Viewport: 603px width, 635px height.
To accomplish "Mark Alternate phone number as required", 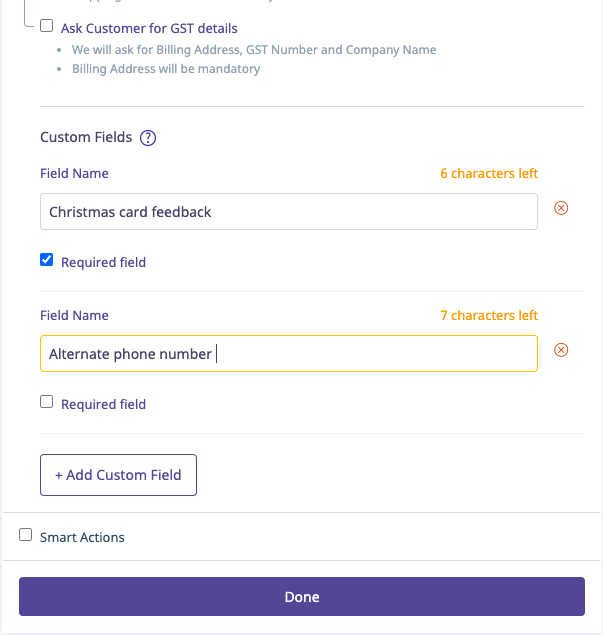I will 47,402.
